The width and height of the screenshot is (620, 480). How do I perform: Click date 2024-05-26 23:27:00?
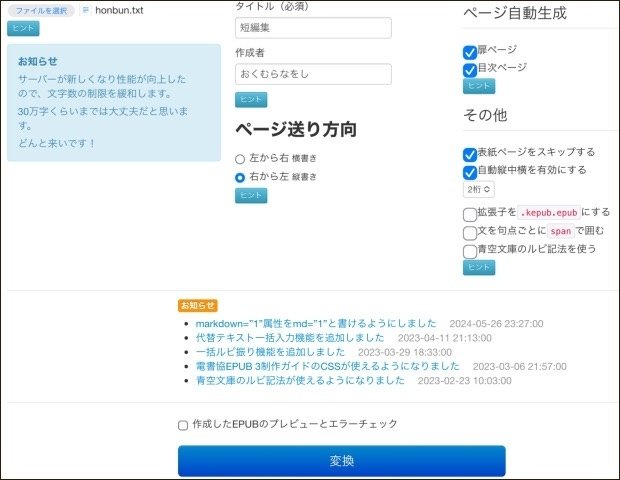click(x=496, y=324)
